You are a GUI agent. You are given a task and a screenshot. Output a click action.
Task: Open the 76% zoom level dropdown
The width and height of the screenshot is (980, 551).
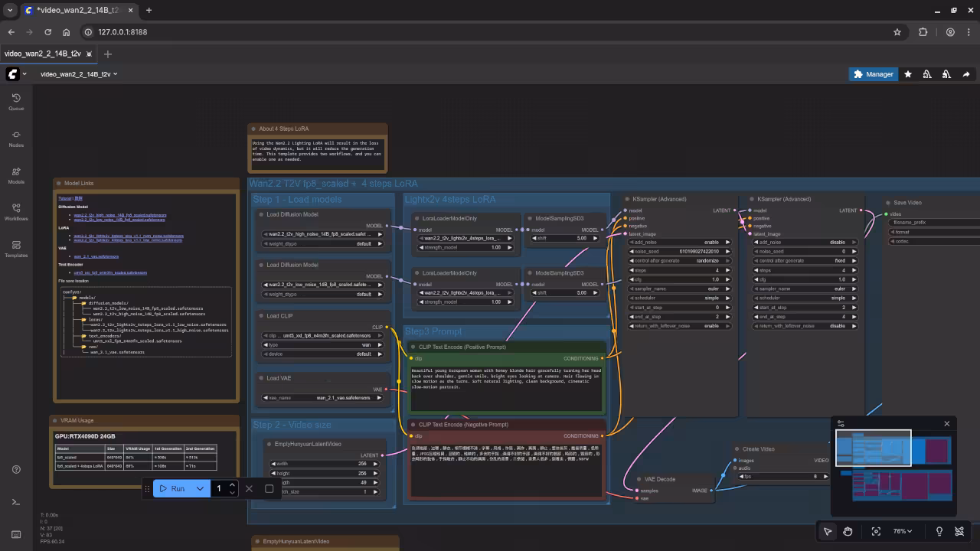pos(904,531)
